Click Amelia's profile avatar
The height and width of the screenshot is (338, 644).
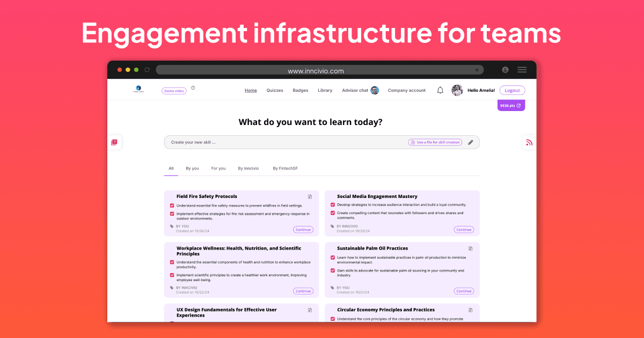coord(457,90)
